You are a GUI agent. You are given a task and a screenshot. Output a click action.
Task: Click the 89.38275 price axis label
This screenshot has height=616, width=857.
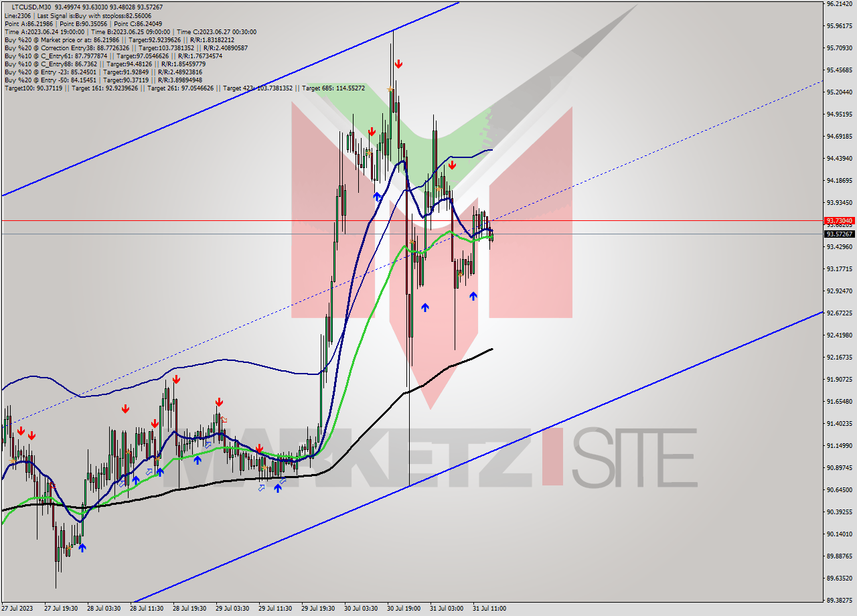point(839,600)
